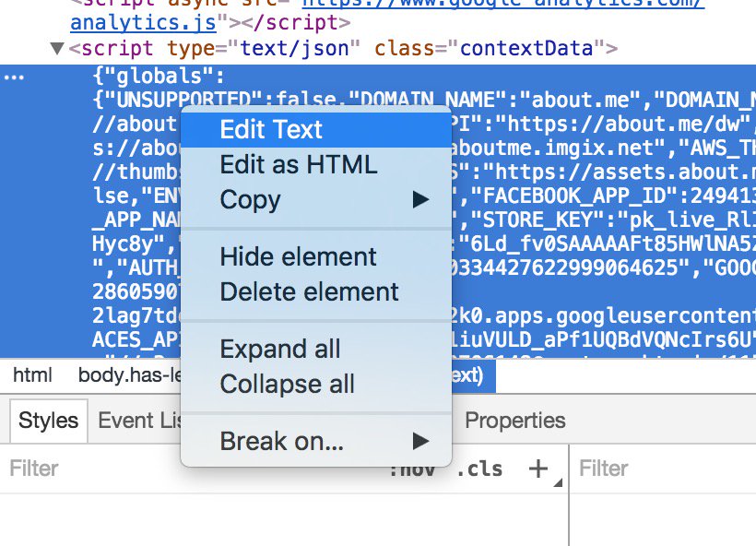Select Delete element in context menu
This screenshot has width=756, height=546.
(316, 291)
